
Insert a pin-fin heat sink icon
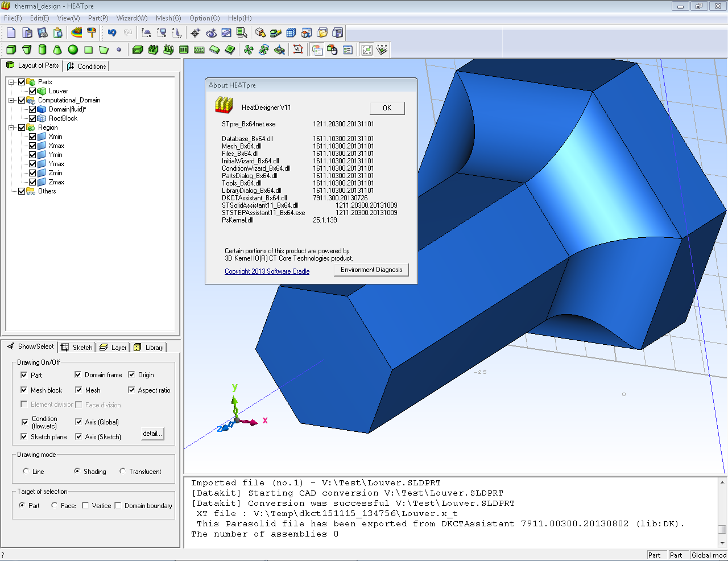(x=168, y=49)
